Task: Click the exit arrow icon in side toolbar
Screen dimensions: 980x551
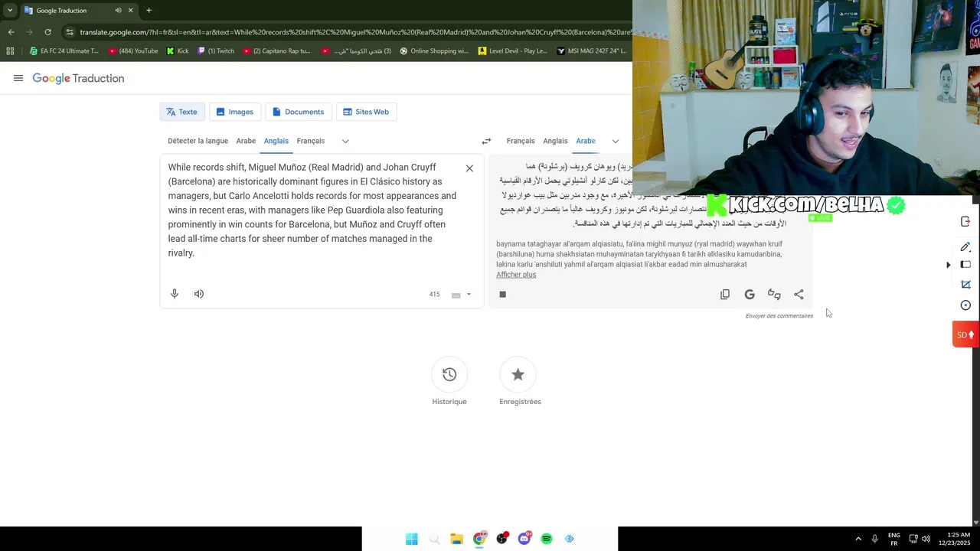Action: pyautogui.click(x=965, y=221)
